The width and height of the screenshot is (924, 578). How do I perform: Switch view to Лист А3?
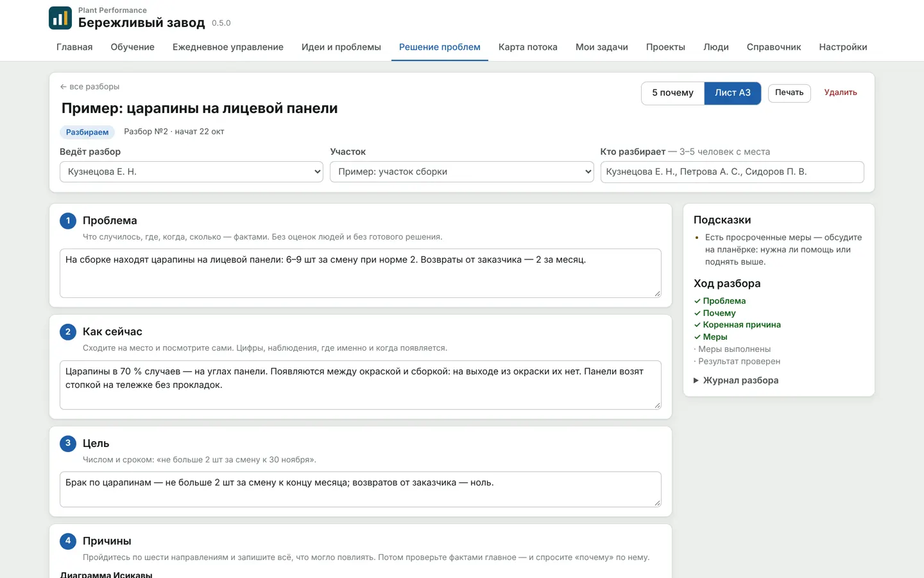tap(733, 93)
